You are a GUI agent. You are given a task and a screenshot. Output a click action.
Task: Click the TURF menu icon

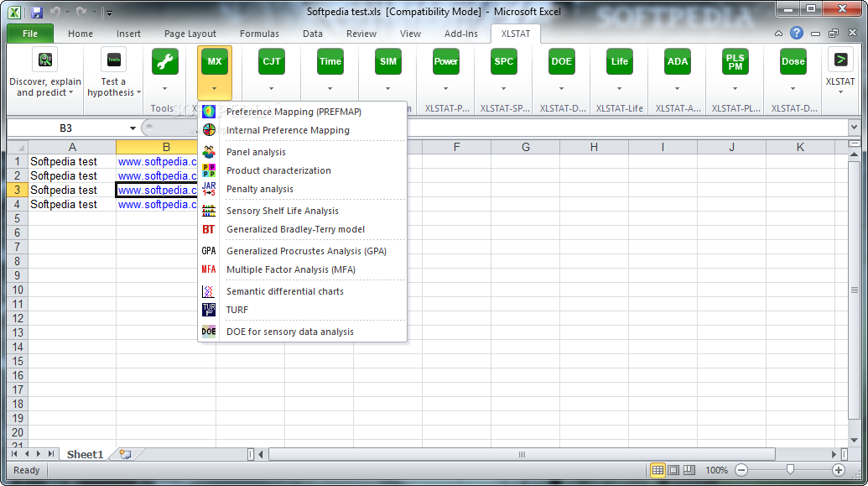click(209, 310)
